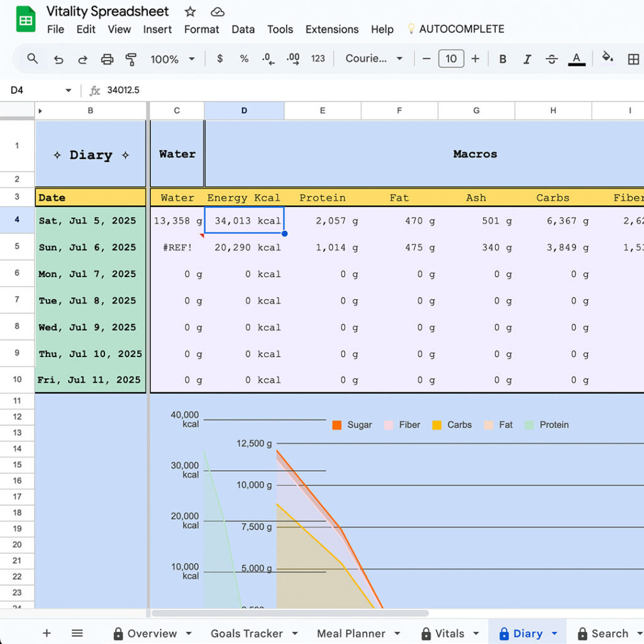The image size is (644, 644).
Task: Open the fill color bucket
Action: 607,57
